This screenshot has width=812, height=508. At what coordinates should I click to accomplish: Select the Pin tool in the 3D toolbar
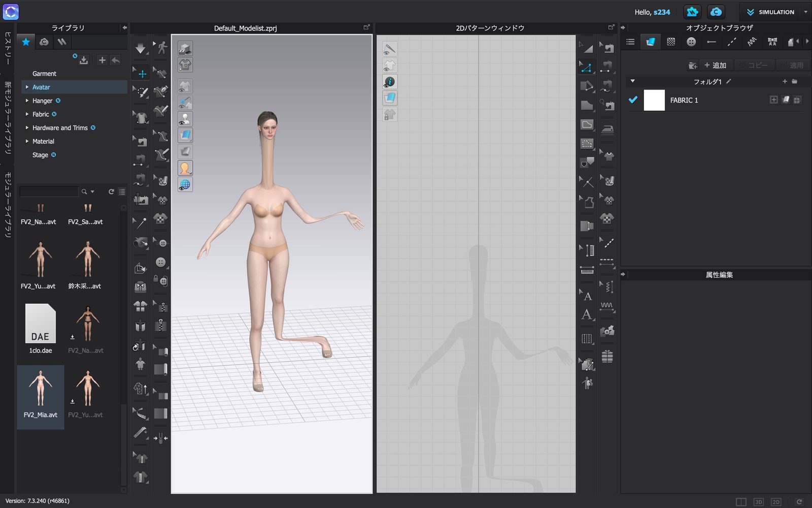(x=141, y=222)
